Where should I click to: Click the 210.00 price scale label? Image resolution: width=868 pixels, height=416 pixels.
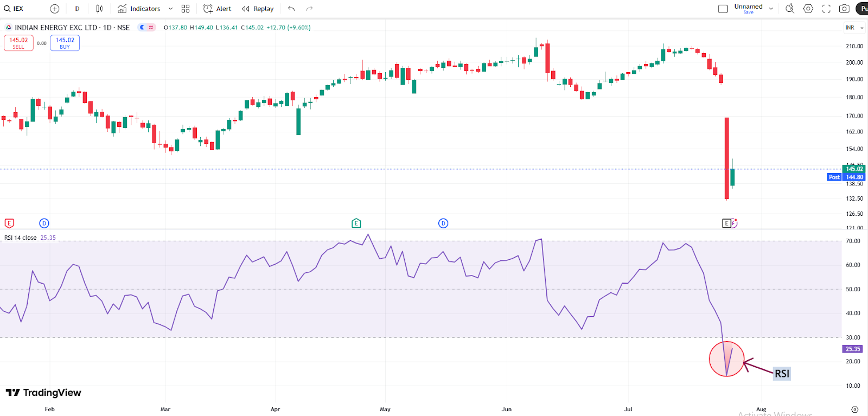(854, 47)
